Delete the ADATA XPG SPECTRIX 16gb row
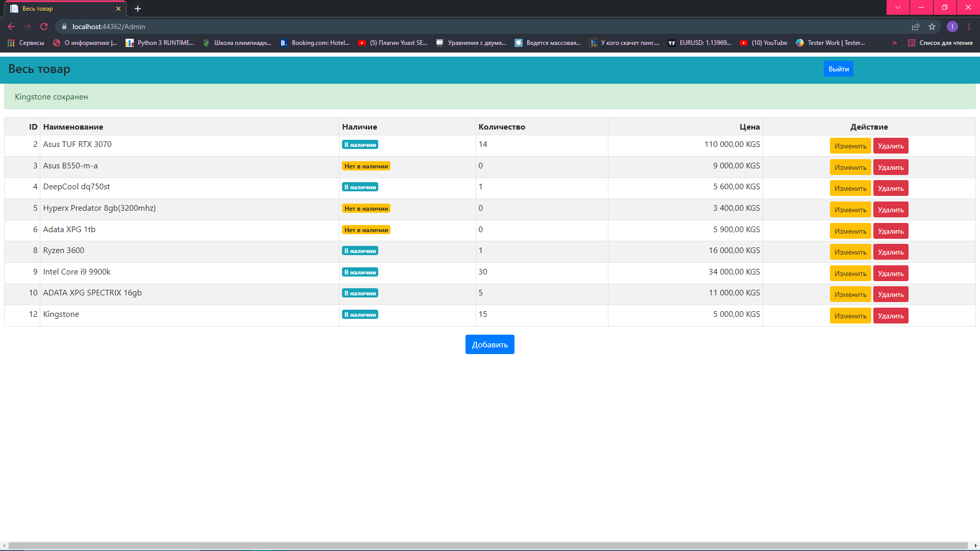The image size is (980, 551). pos(891,294)
